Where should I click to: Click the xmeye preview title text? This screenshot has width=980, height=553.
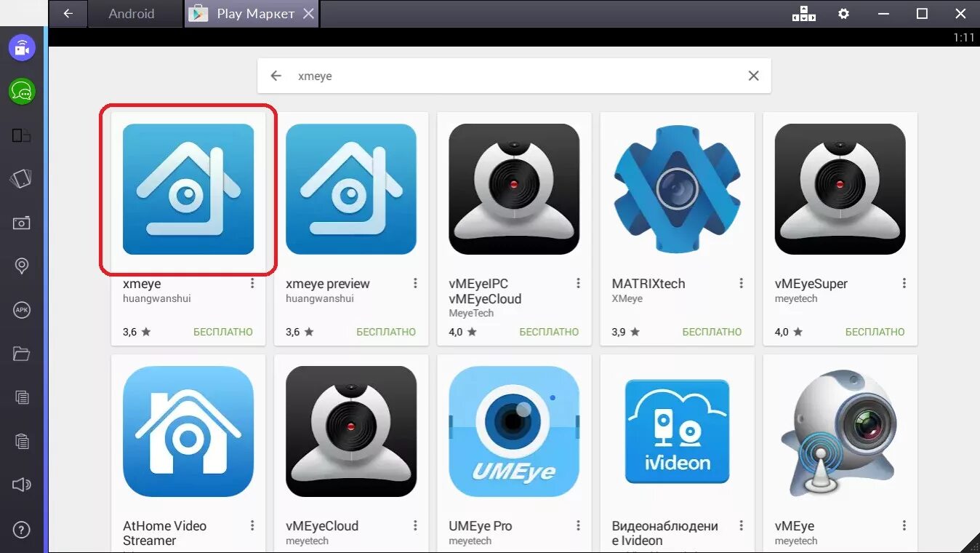point(328,284)
